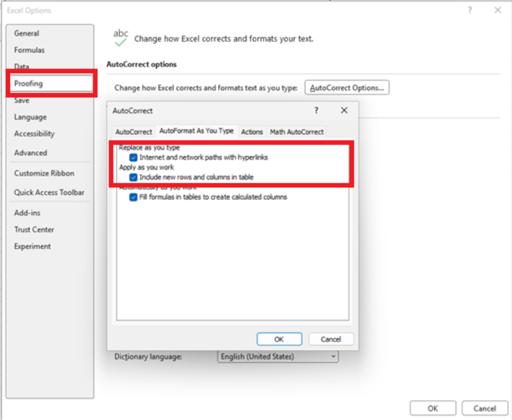Select the Data options category
The height and width of the screenshot is (420, 512).
[22, 66]
